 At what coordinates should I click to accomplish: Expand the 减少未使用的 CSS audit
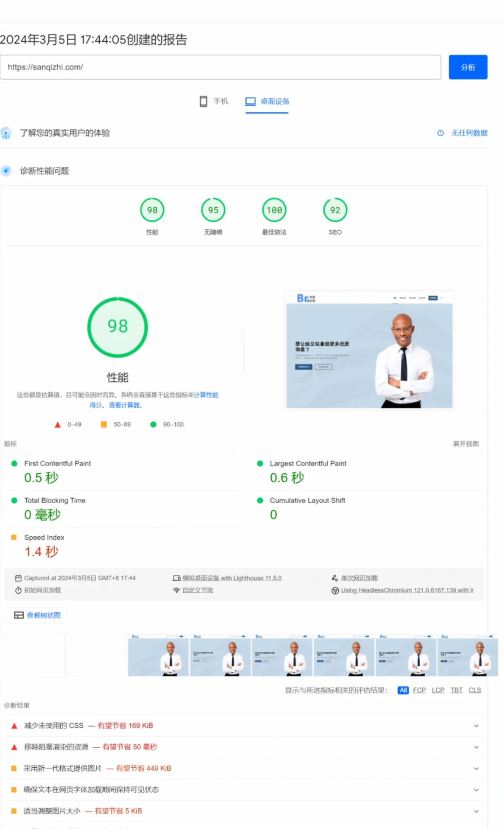click(x=476, y=726)
